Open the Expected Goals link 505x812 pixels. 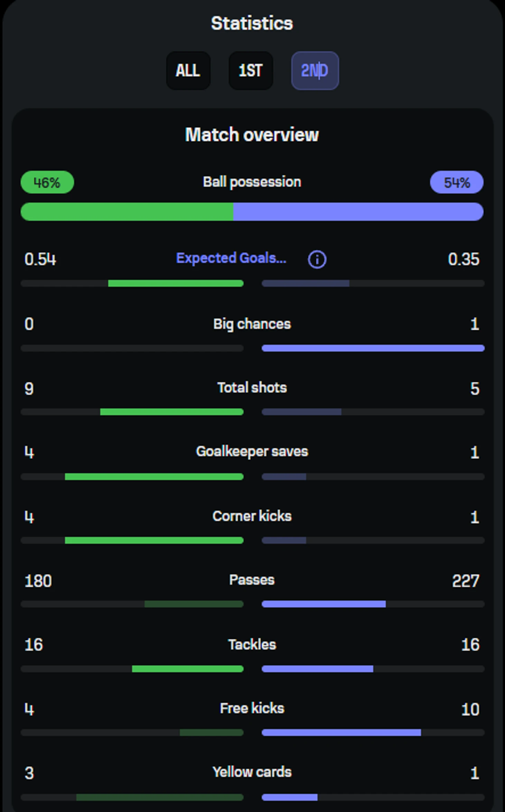[231, 258]
